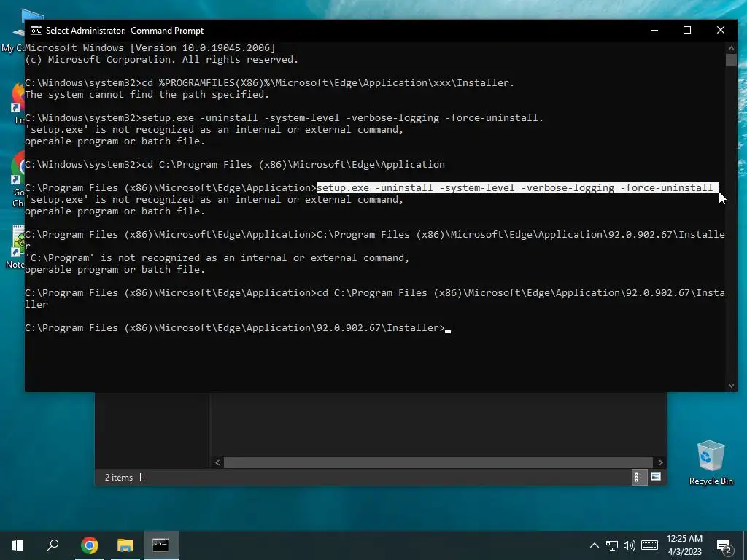Screen dimensions: 747x560
Task: Show hidden system tray icons chevron
Action: coord(594,545)
